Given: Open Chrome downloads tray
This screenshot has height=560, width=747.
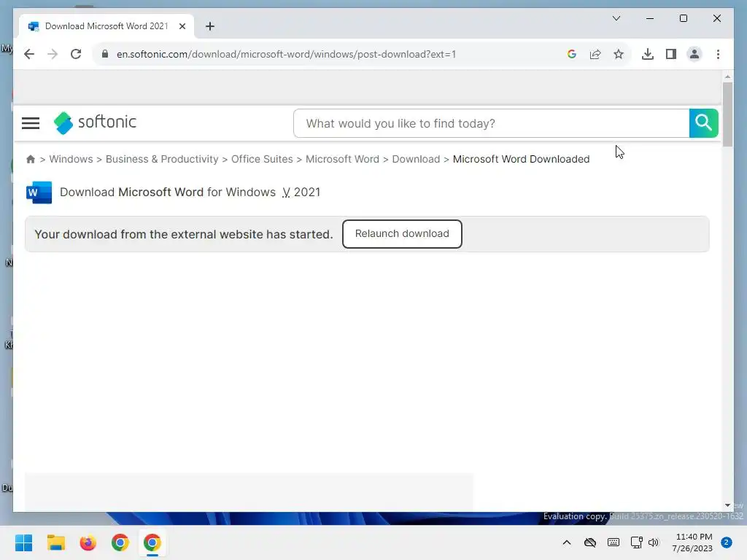Looking at the screenshot, I should 648,54.
